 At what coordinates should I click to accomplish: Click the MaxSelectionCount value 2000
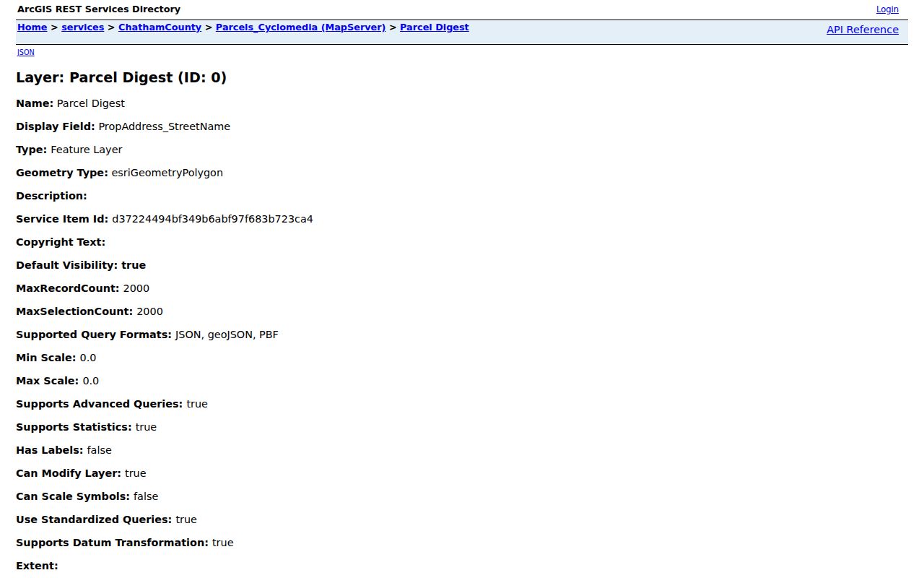click(150, 311)
